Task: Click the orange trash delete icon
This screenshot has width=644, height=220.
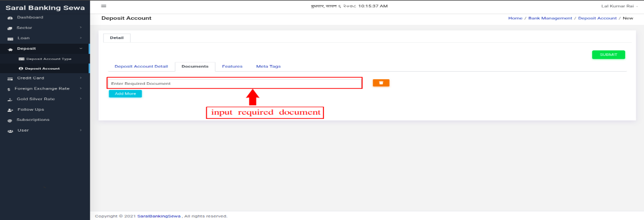Action: [x=381, y=83]
